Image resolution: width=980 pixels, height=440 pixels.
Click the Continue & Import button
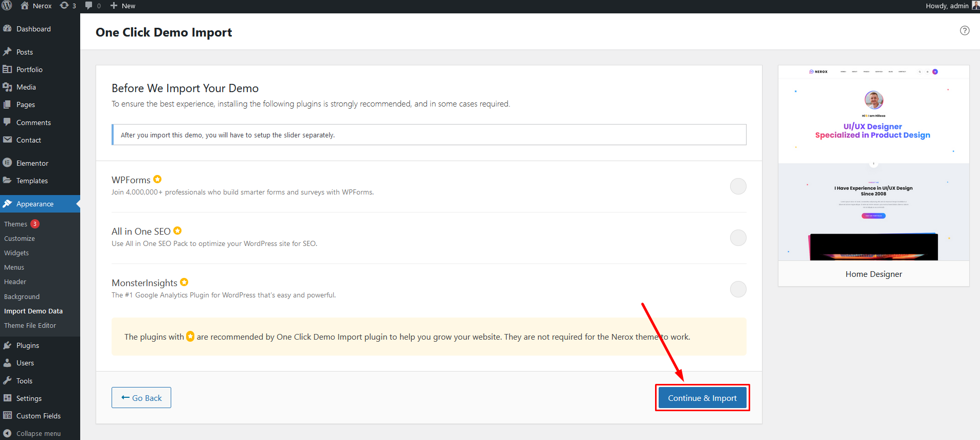tap(702, 398)
